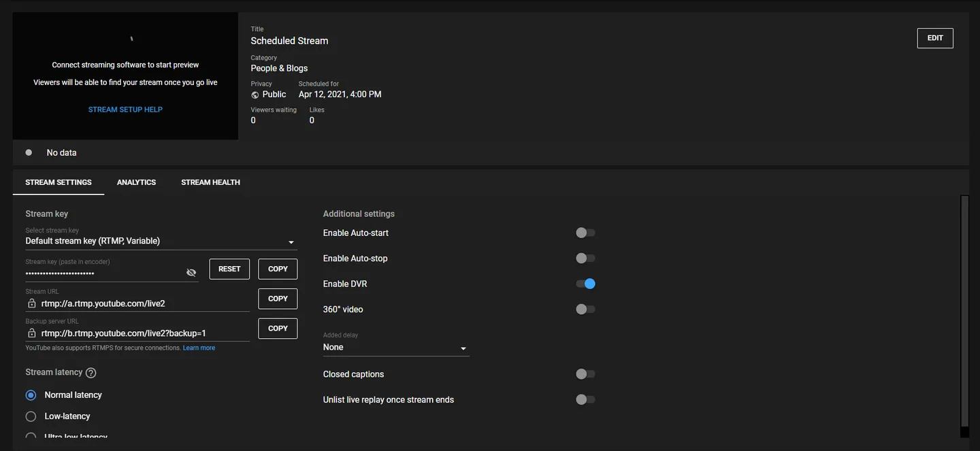980x451 pixels.
Task: Disable the Enable DVR switch
Action: click(585, 284)
